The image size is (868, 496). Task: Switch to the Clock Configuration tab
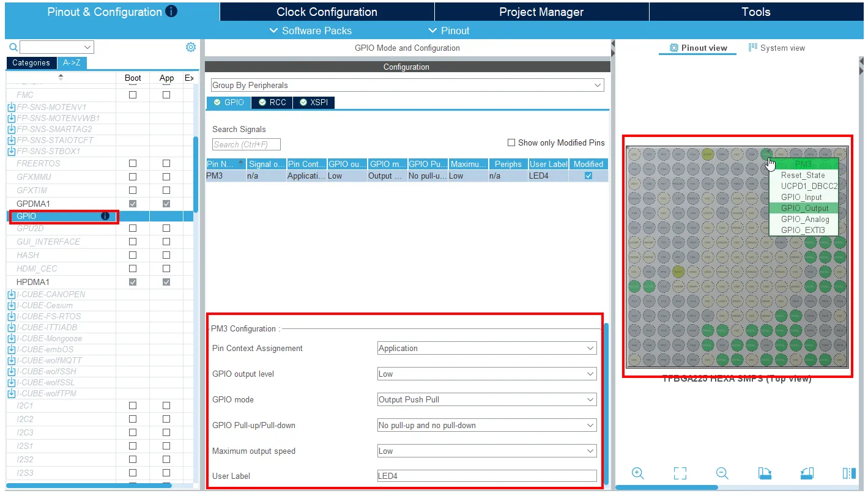pyautogui.click(x=327, y=12)
